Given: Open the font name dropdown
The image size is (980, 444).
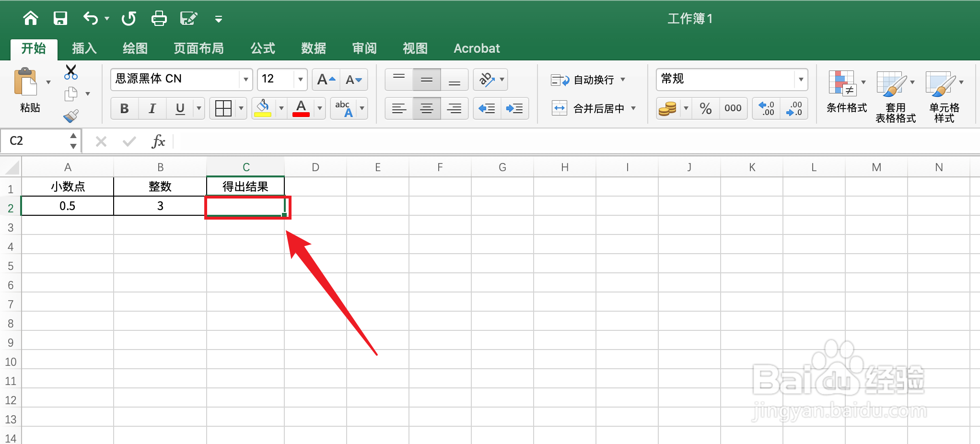Looking at the screenshot, I should (x=245, y=80).
